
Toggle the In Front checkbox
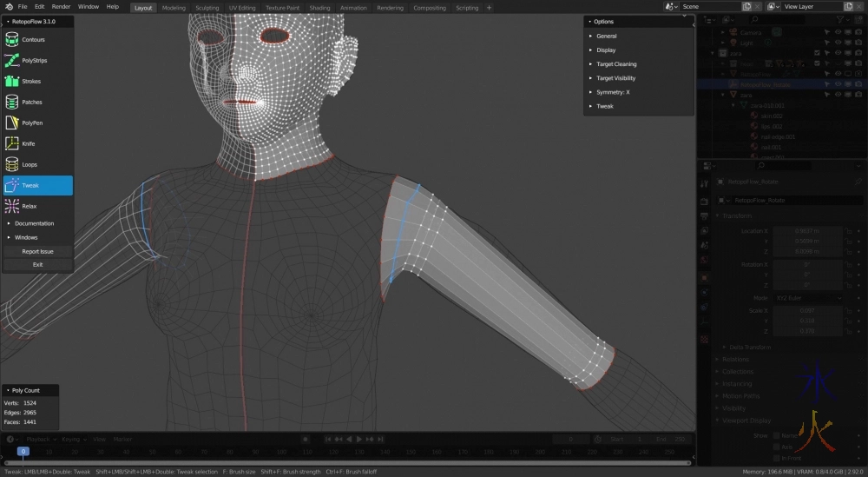click(x=777, y=459)
